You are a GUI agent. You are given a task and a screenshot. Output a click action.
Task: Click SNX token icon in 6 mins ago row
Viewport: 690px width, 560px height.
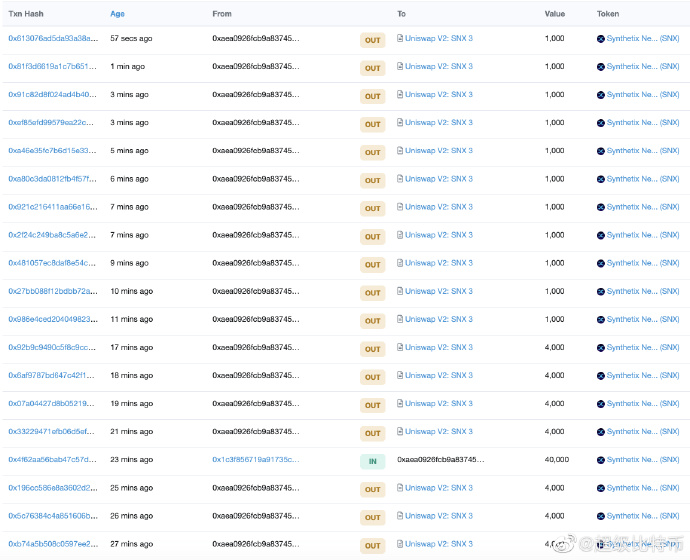click(x=601, y=179)
